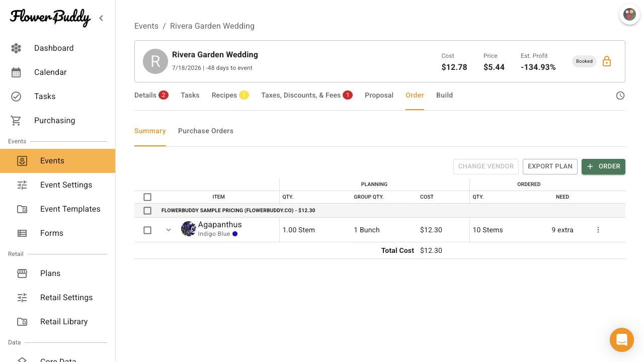The image size is (644, 362).
Task: Click the Indigo Blue color dot
Action: 235,234
